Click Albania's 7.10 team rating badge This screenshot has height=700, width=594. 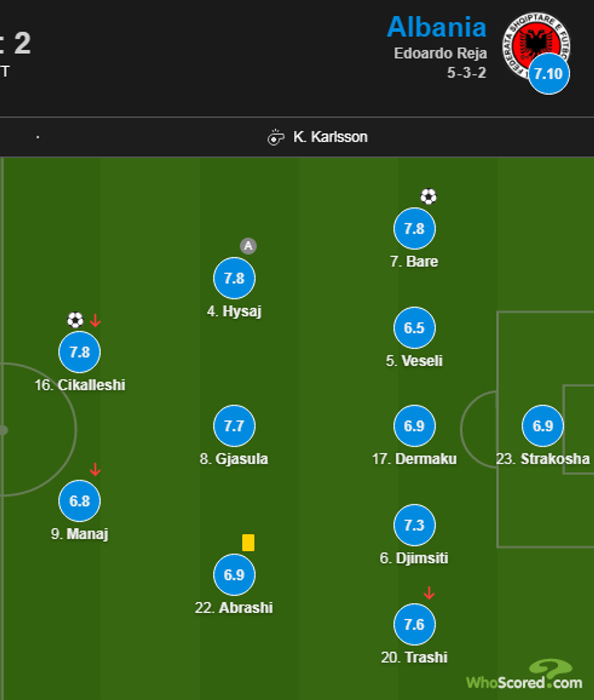[x=549, y=73]
